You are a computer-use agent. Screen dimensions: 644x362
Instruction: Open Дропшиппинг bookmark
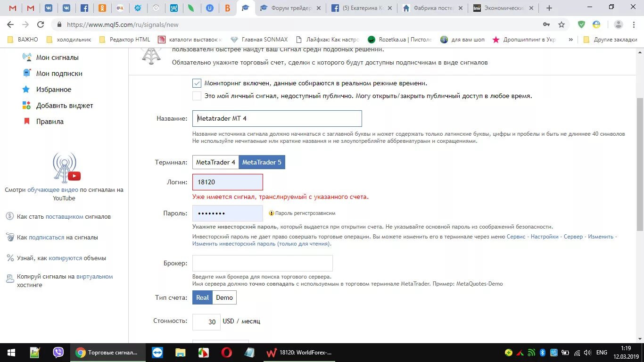pos(524,40)
